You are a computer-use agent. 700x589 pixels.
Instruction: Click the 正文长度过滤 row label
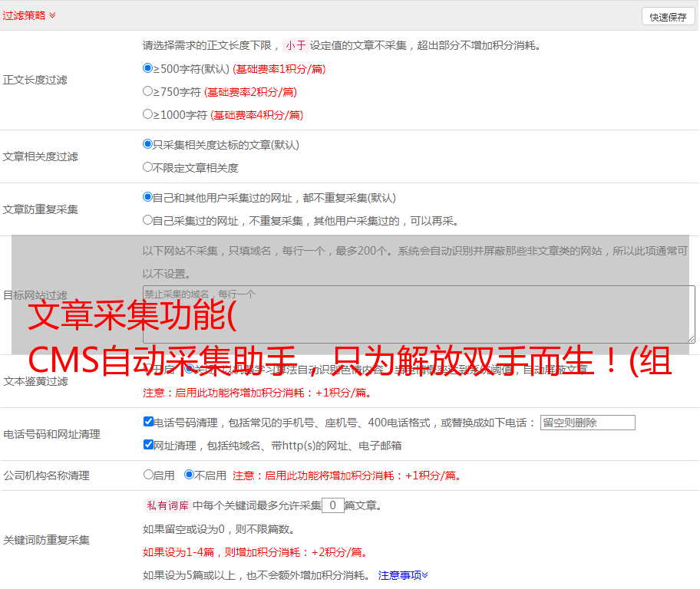click(x=35, y=81)
